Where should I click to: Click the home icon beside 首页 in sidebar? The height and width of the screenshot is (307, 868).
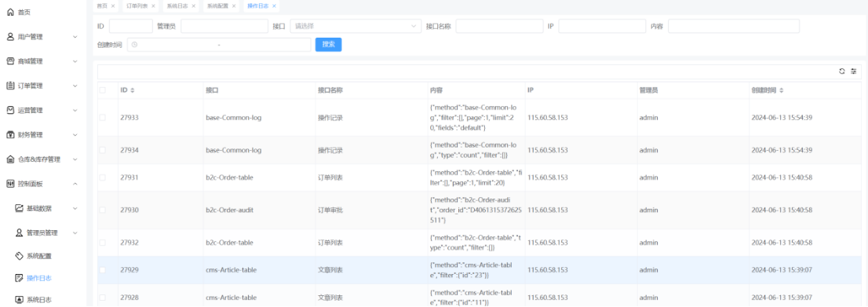[x=10, y=12]
